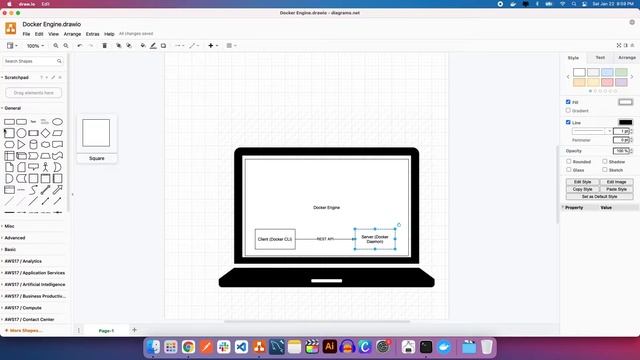Select the diamond shape in General
640x360 pixels.
(45, 133)
